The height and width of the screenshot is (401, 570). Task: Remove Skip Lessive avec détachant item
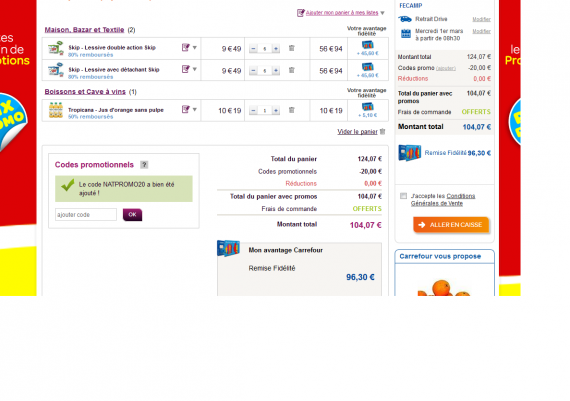click(x=292, y=70)
